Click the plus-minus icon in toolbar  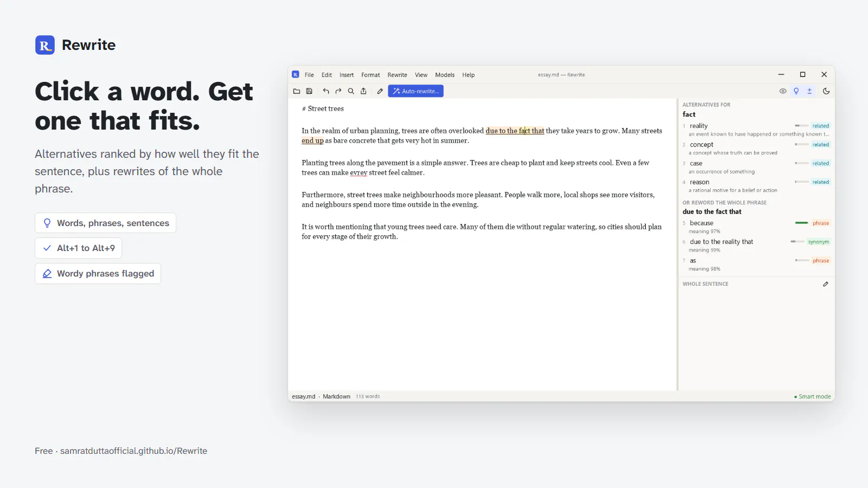pyautogui.click(x=809, y=91)
